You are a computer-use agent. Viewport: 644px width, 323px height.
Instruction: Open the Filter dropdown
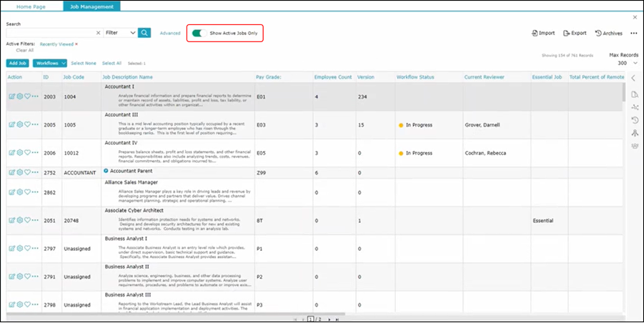pyautogui.click(x=120, y=33)
